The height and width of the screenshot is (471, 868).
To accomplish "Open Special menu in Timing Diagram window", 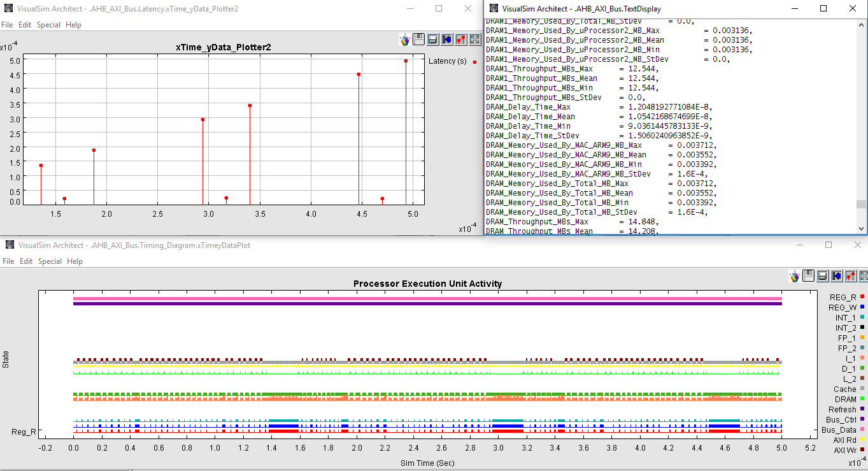I will click(50, 261).
